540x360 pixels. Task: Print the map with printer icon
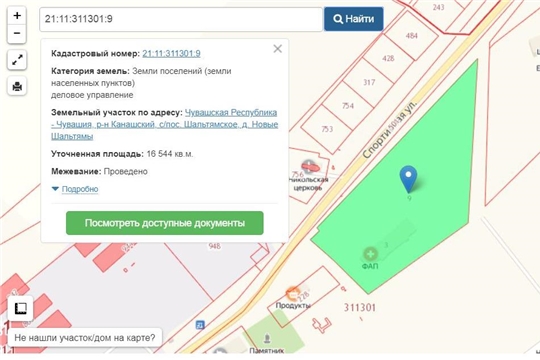tap(17, 86)
